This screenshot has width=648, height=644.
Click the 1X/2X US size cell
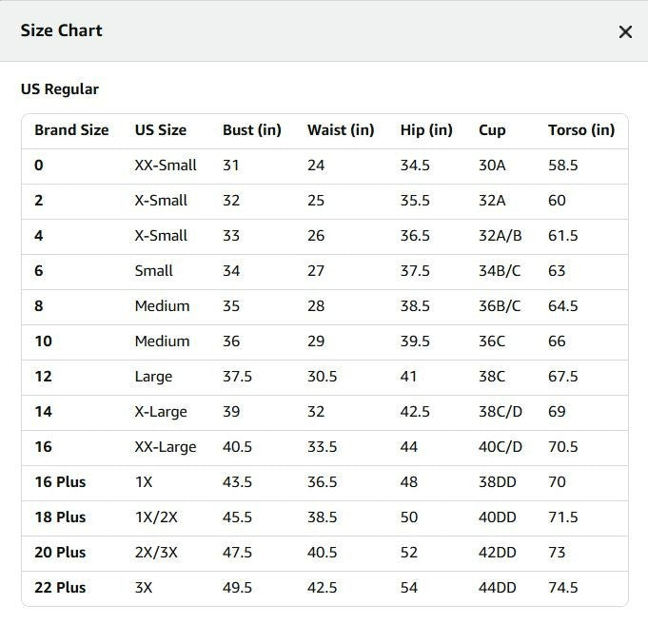(156, 517)
